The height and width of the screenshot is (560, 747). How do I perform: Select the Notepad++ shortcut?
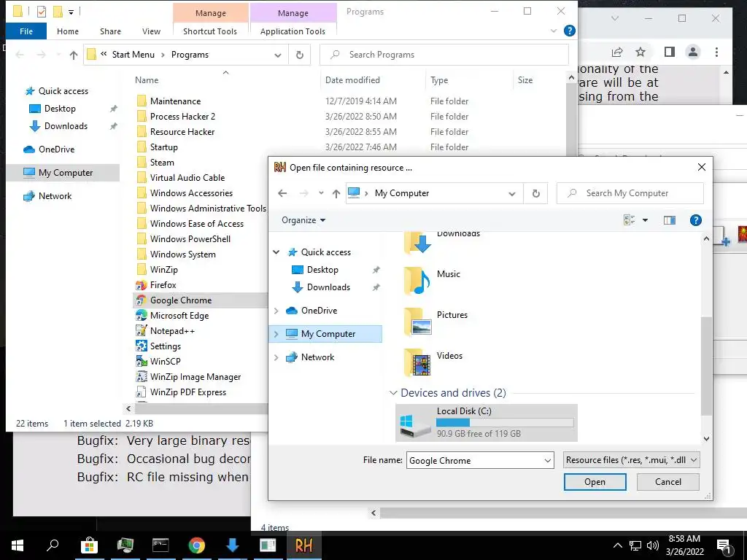click(172, 331)
